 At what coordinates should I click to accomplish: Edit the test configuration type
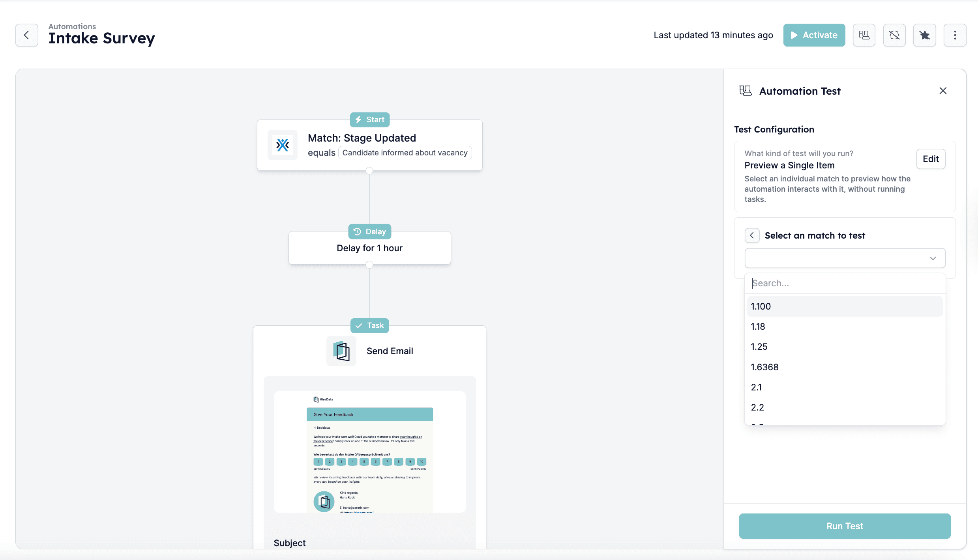(x=931, y=159)
